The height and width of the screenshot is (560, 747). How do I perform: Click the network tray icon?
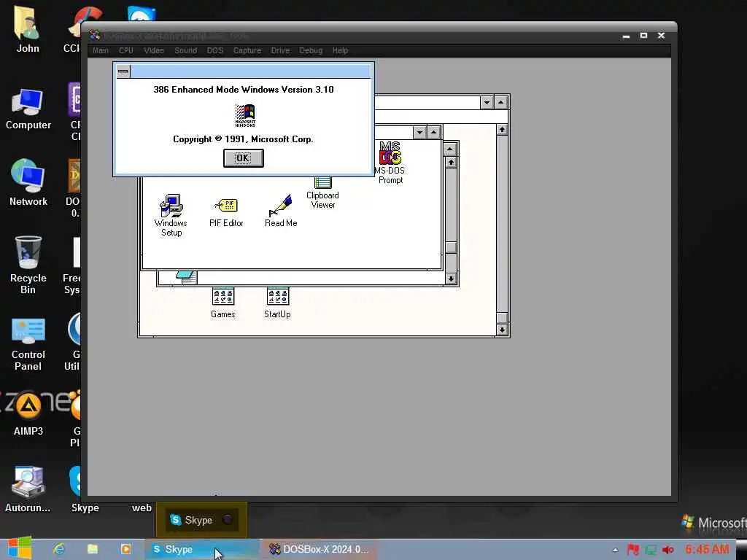coord(650,550)
